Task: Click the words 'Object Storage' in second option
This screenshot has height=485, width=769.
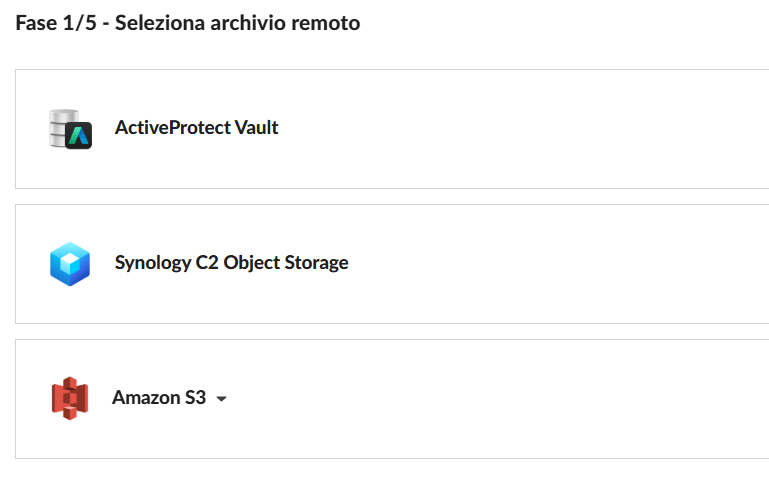Action: coord(285,263)
